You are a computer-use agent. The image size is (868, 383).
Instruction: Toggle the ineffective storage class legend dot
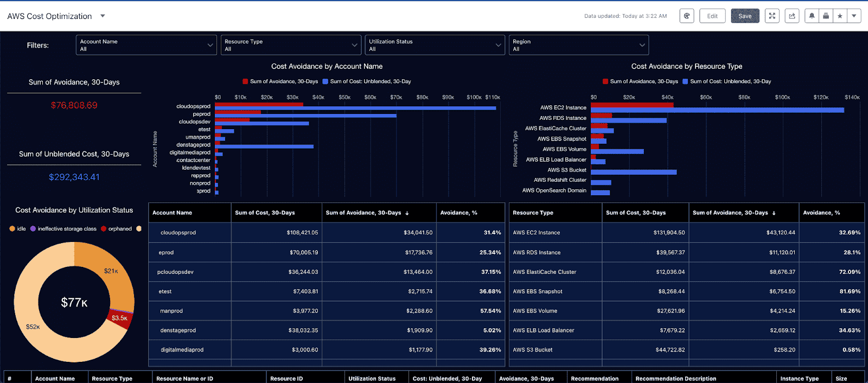click(33, 229)
